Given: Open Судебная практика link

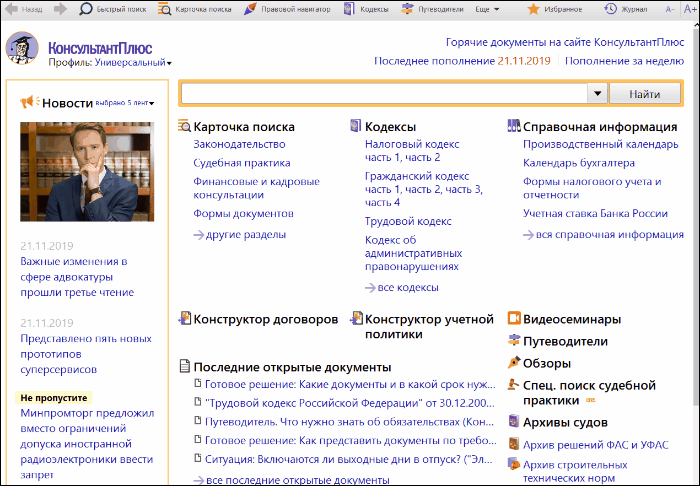Looking at the screenshot, I should tap(242, 163).
